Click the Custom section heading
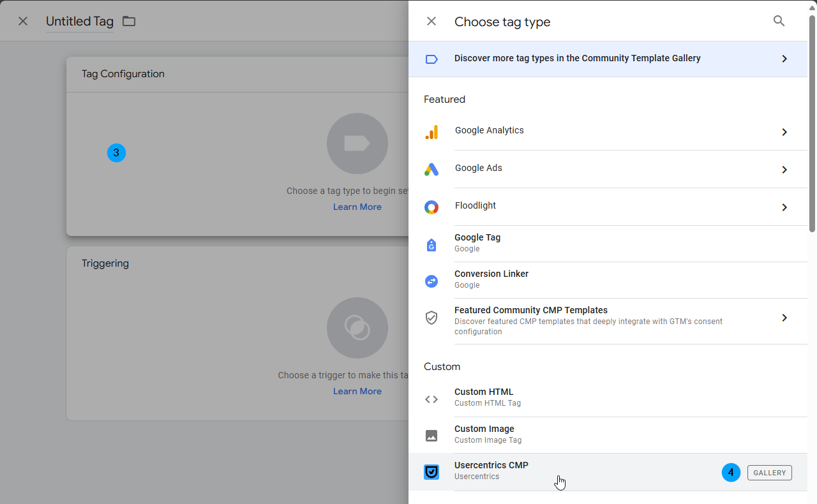This screenshot has height=504, width=817. click(x=442, y=367)
